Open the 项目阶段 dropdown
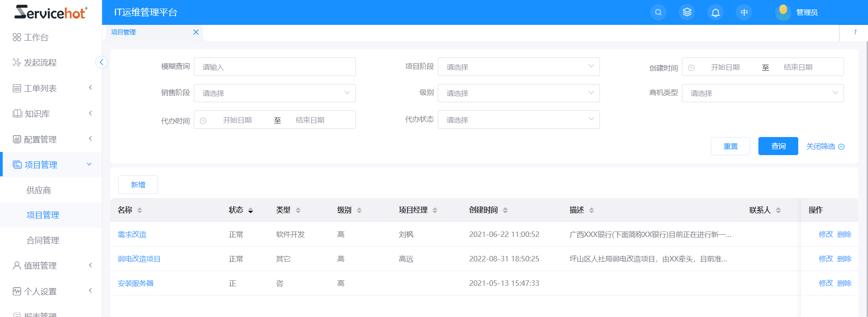Screen dimensions: 868x317 [518, 67]
